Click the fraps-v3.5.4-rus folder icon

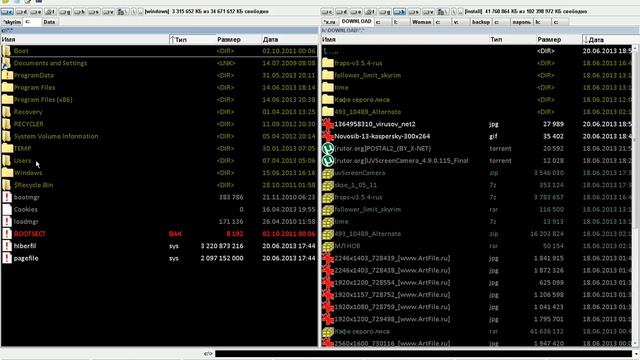pyautogui.click(x=328, y=63)
